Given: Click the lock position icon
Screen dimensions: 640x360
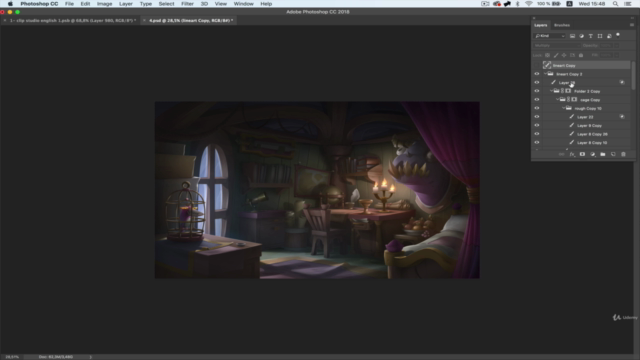Looking at the screenshot, I should pos(564,55).
